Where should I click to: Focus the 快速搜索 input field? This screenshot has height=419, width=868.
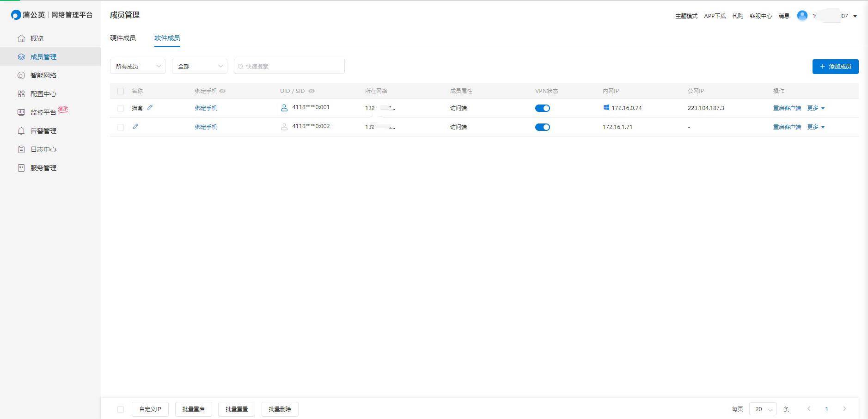(x=289, y=66)
